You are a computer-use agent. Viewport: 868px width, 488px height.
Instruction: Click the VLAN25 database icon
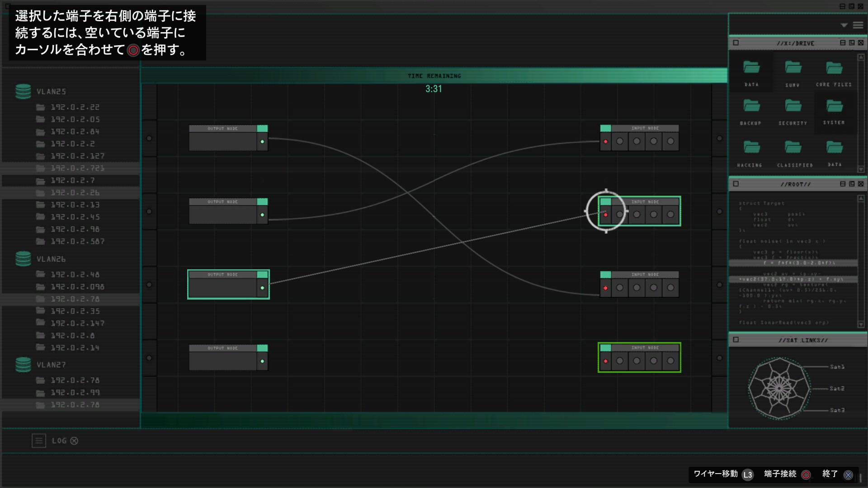click(x=23, y=91)
